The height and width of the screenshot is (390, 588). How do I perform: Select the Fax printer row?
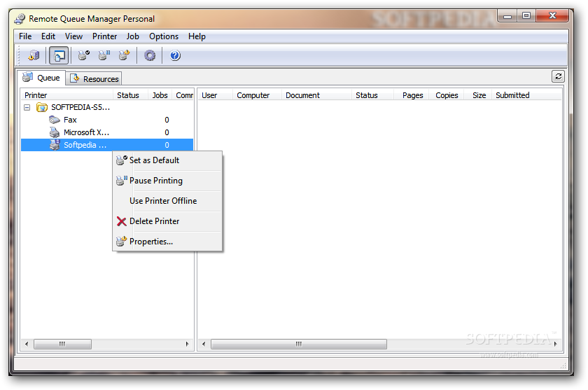coord(107,120)
